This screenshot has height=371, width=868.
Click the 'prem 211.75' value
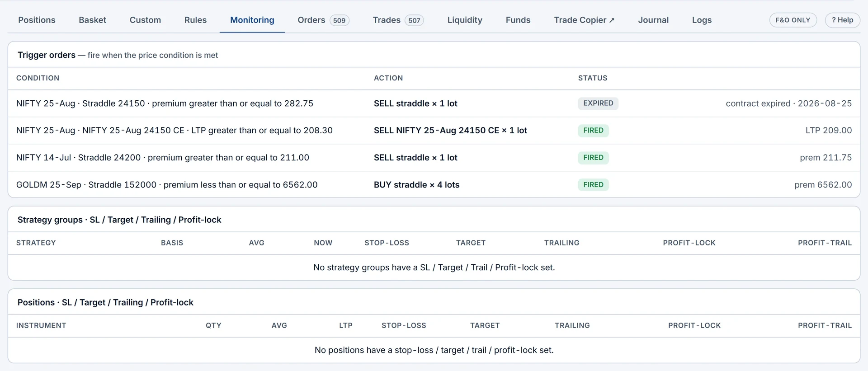tap(826, 158)
